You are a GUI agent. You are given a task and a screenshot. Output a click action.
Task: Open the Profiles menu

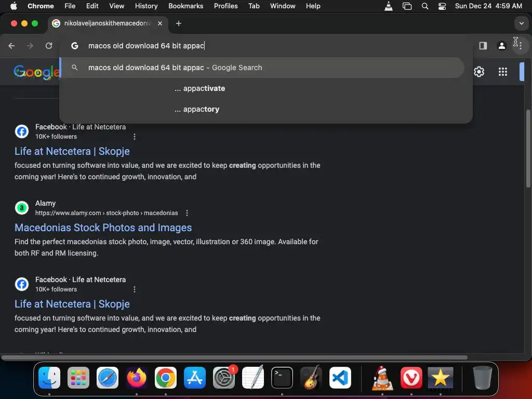click(225, 6)
